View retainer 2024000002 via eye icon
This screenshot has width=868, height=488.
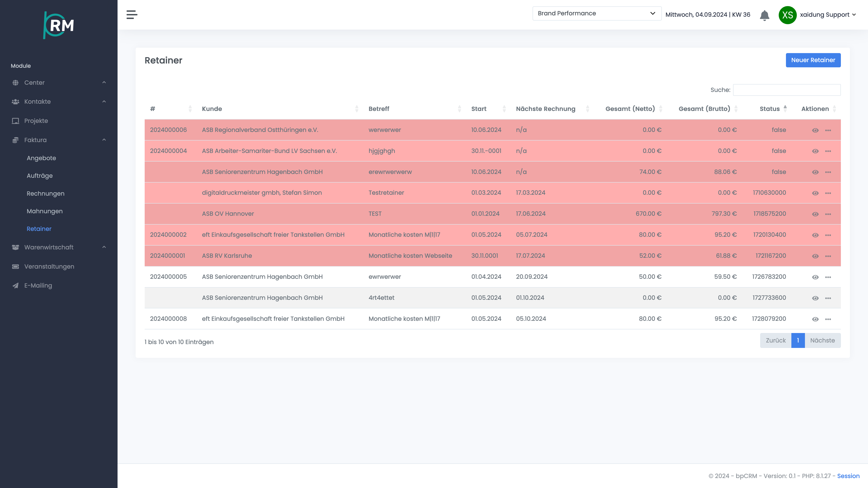[815, 235]
